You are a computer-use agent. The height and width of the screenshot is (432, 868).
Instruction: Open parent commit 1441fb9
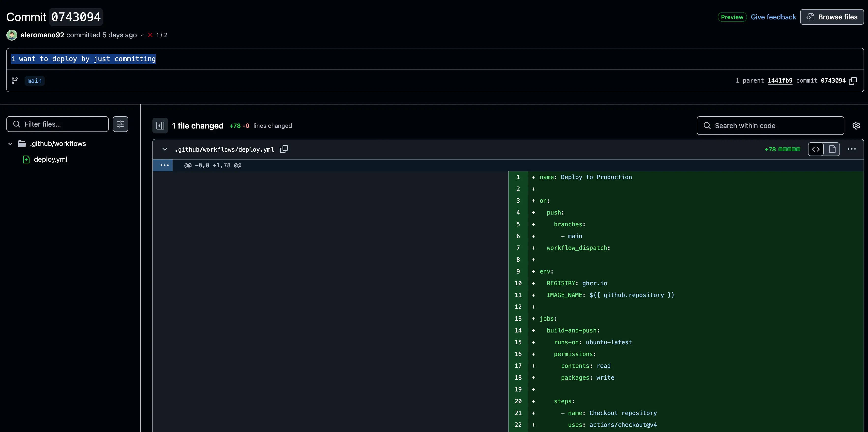click(780, 80)
